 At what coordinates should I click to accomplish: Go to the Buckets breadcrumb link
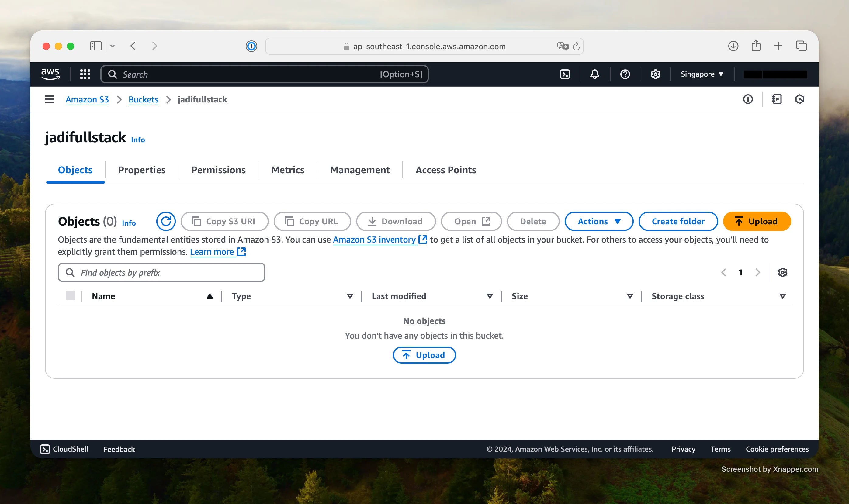(143, 99)
